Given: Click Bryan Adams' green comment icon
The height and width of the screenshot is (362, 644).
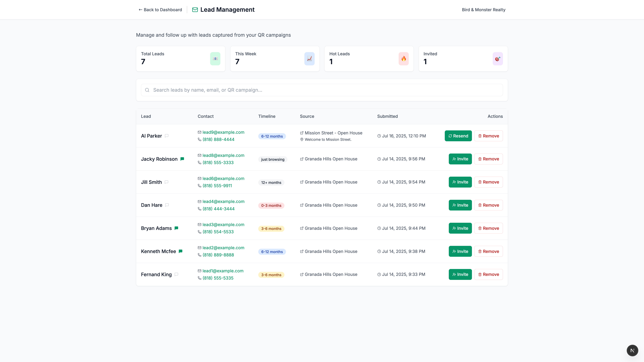Looking at the screenshot, I should [x=177, y=228].
